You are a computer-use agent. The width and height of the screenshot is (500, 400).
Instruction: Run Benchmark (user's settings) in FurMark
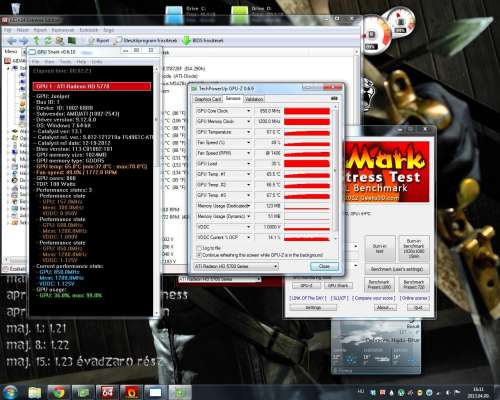pos(397,269)
